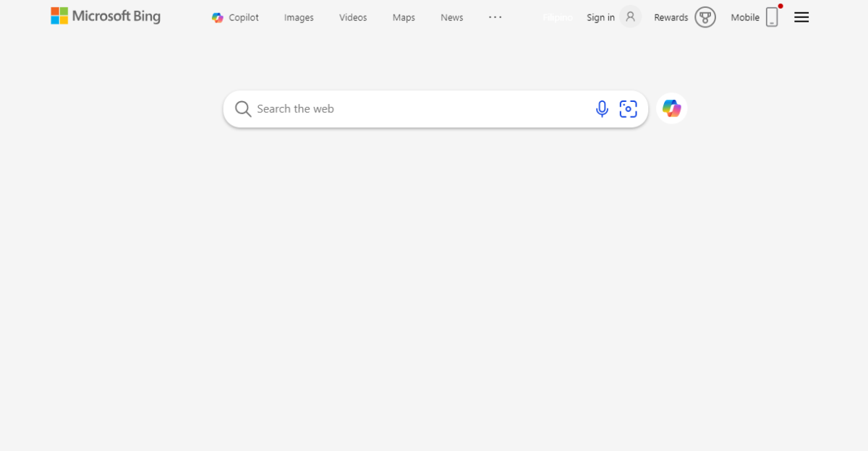The height and width of the screenshot is (451, 868).
Task: Switch language to Filipino
Action: coord(558,17)
